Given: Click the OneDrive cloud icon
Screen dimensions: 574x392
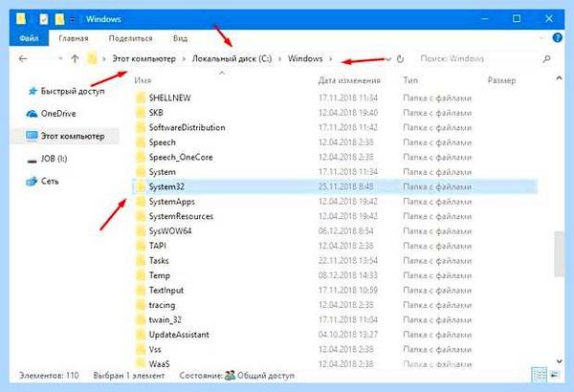Looking at the screenshot, I should click(x=32, y=114).
